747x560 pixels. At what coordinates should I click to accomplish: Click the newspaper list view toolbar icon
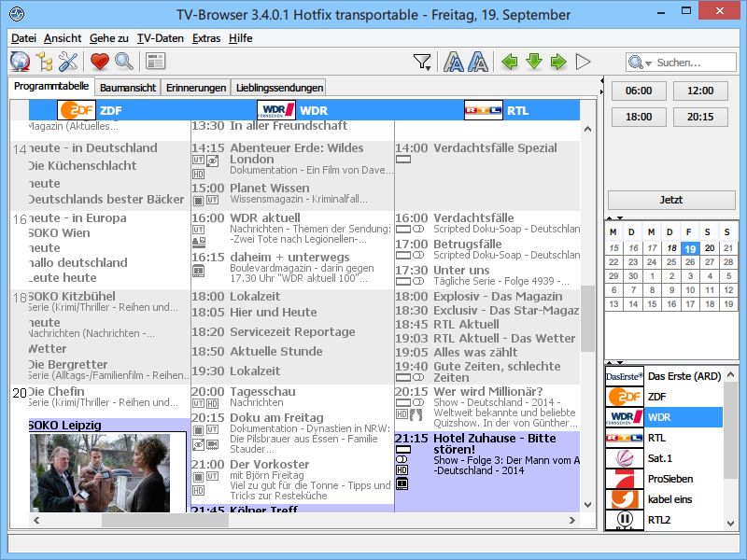[156, 62]
